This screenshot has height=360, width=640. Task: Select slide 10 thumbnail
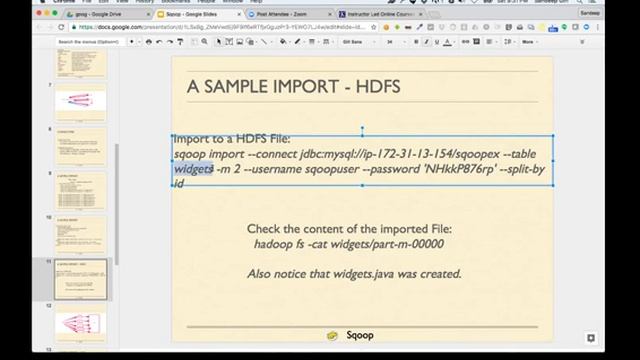click(80, 236)
